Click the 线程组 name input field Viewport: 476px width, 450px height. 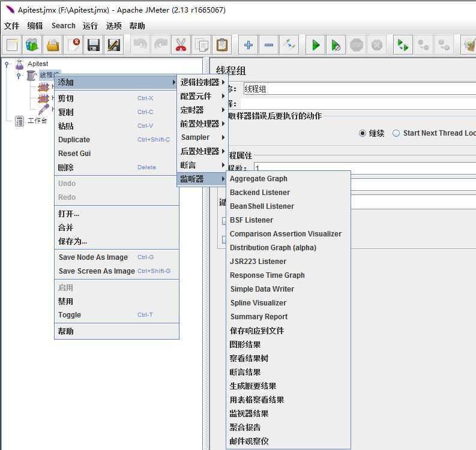click(360, 89)
